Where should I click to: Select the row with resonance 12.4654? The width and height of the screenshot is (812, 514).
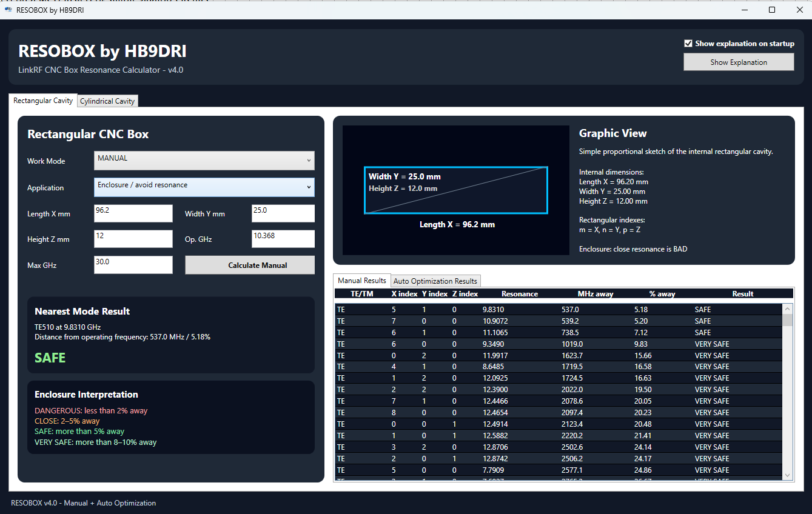559,413
